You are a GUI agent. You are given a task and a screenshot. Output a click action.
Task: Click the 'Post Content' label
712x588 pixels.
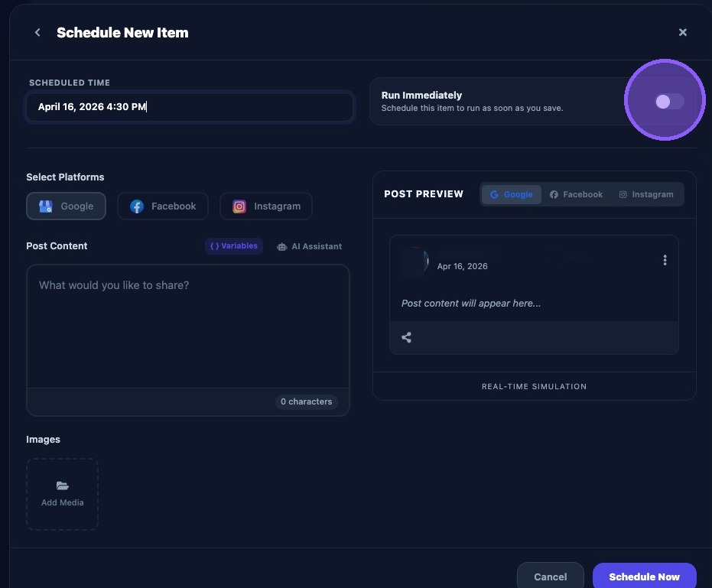click(57, 246)
